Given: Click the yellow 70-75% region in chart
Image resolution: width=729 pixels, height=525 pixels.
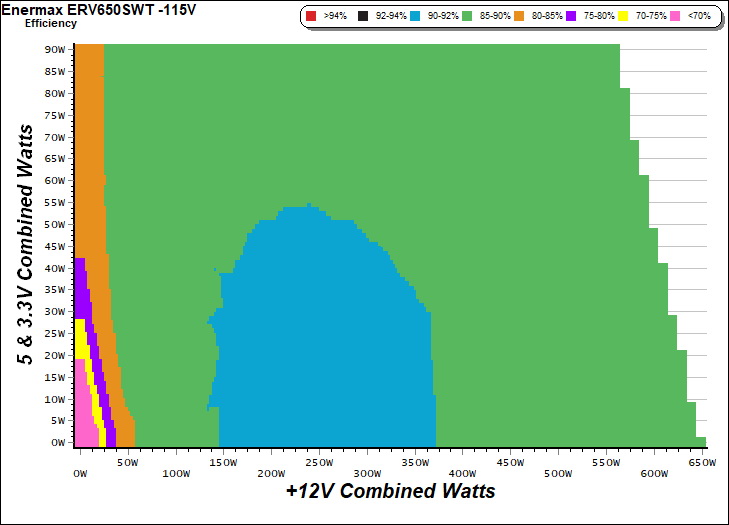Looking at the screenshot, I should coord(80,340).
